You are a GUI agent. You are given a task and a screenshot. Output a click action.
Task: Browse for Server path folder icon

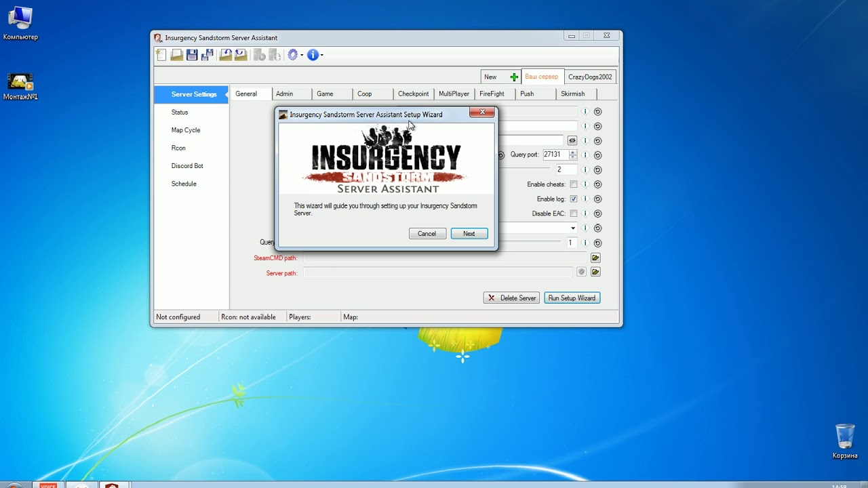point(595,272)
